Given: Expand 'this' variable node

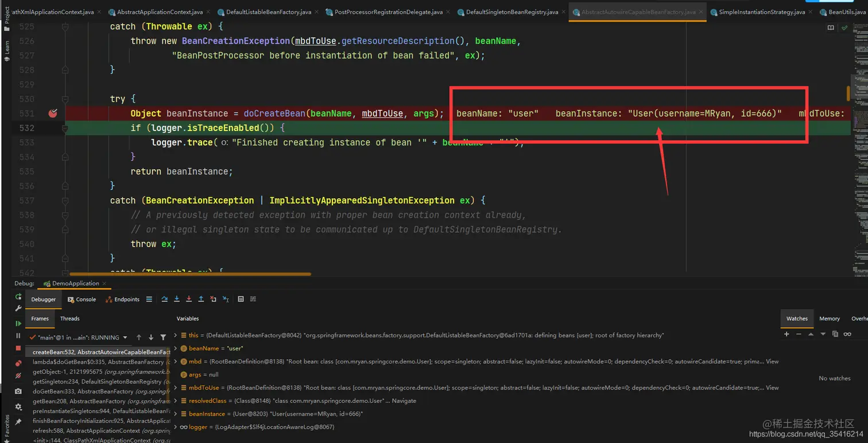Looking at the screenshot, I should click(176, 335).
